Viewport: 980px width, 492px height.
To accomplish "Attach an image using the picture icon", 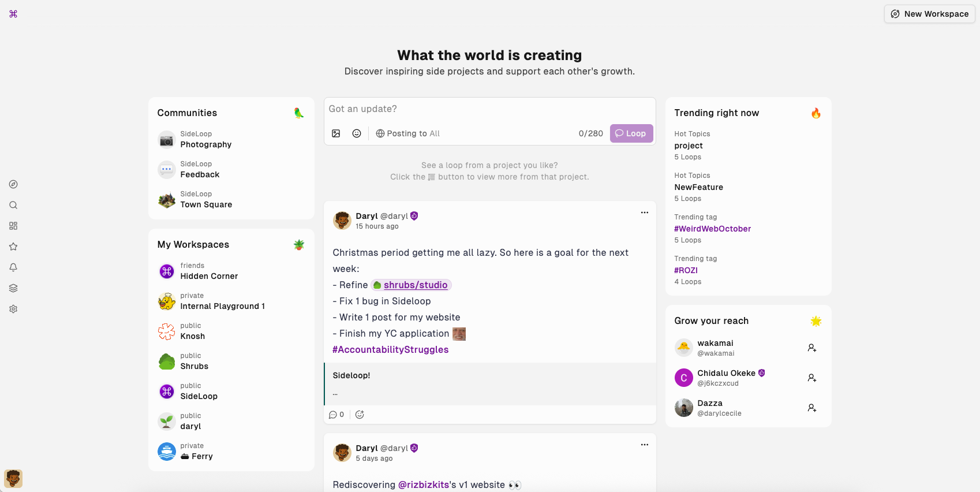I will [x=336, y=133].
